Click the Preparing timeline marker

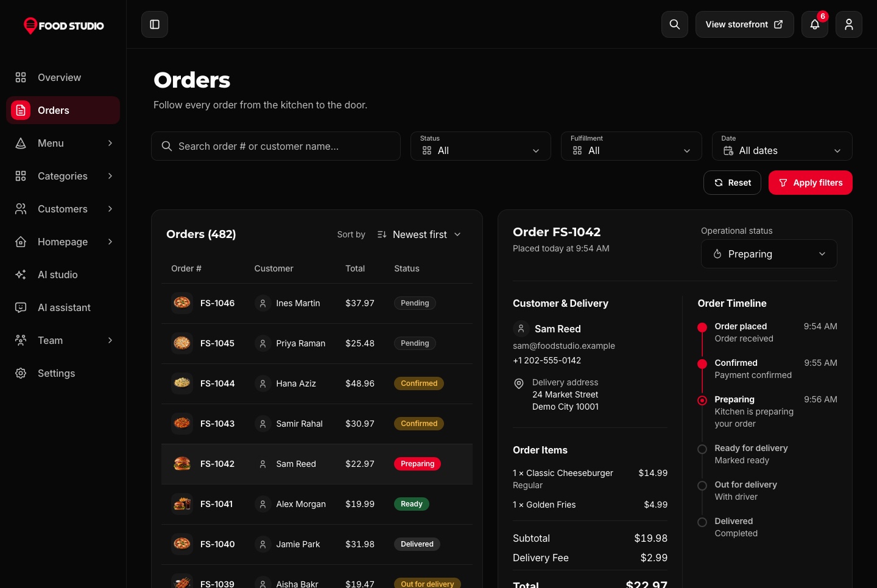pyautogui.click(x=702, y=401)
